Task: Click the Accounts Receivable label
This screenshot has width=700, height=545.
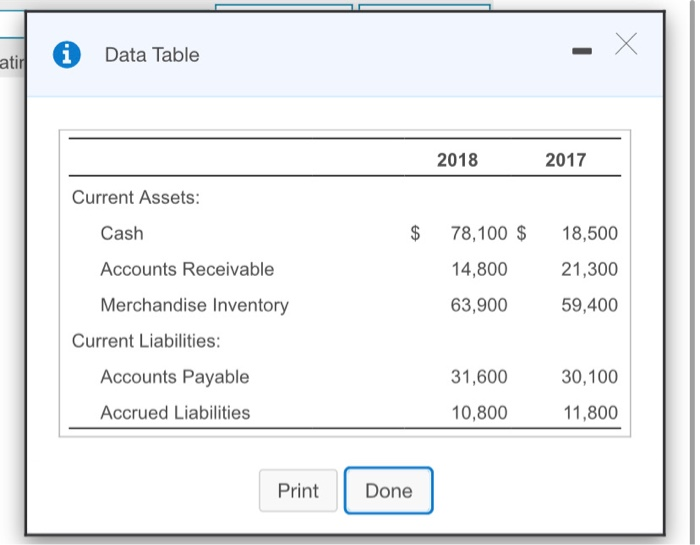Action: pyautogui.click(x=187, y=269)
